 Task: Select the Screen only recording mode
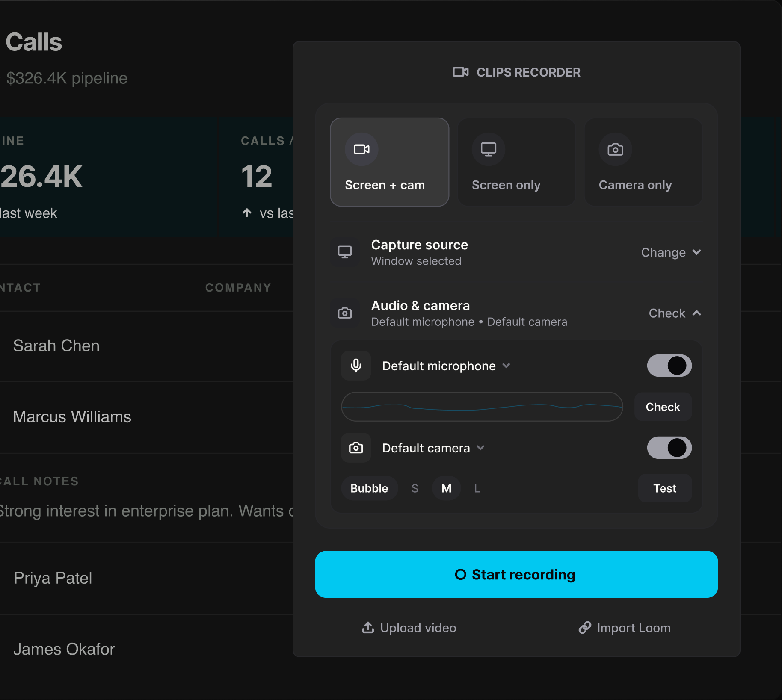click(516, 162)
